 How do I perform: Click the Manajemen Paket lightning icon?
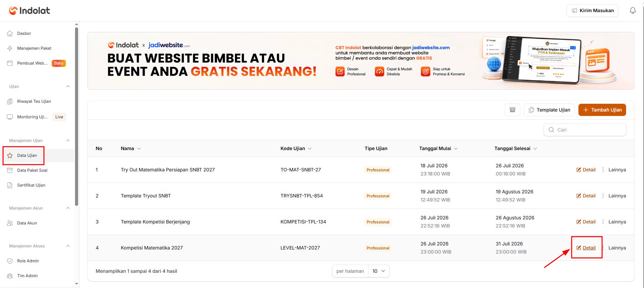point(10,48)
